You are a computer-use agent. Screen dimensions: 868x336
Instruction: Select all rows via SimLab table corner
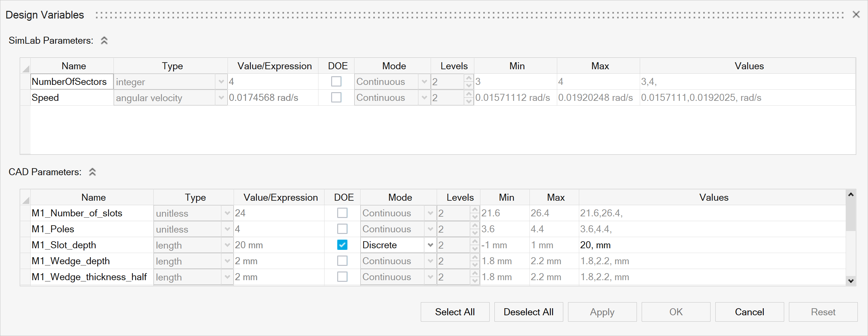pyautogui.click(x=26, y=66)
